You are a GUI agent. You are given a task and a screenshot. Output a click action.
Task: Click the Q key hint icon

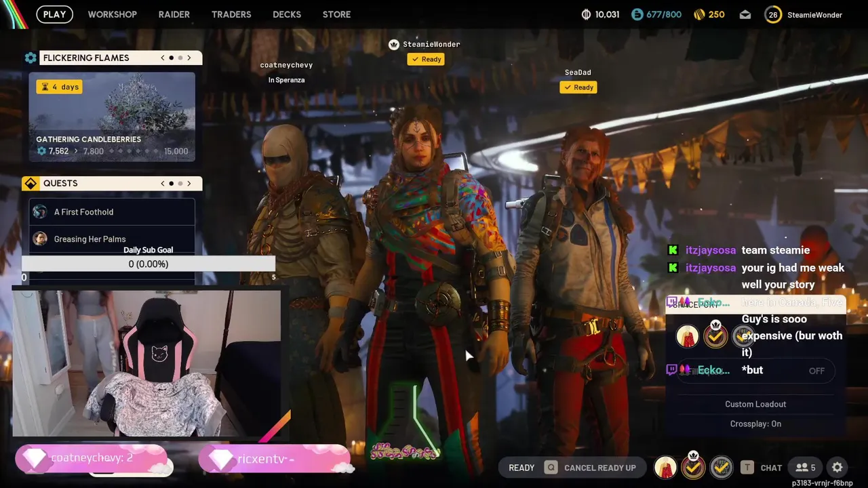pos(551,468)
